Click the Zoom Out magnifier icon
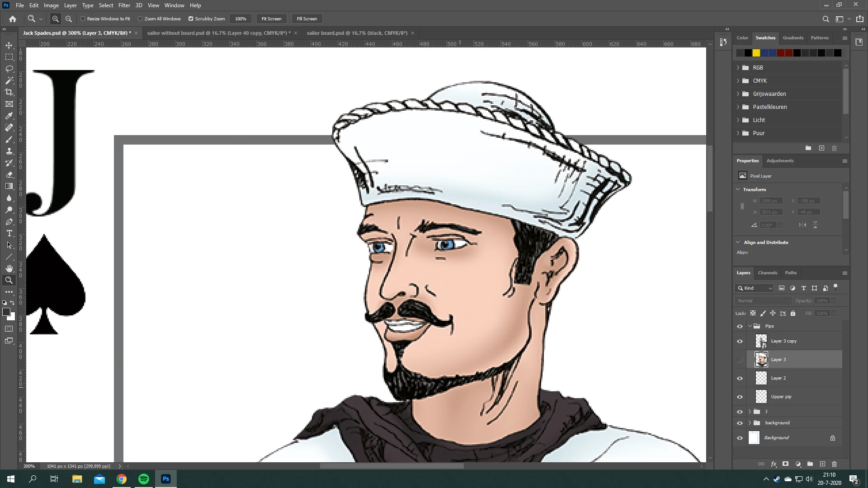 click(69, 19)
